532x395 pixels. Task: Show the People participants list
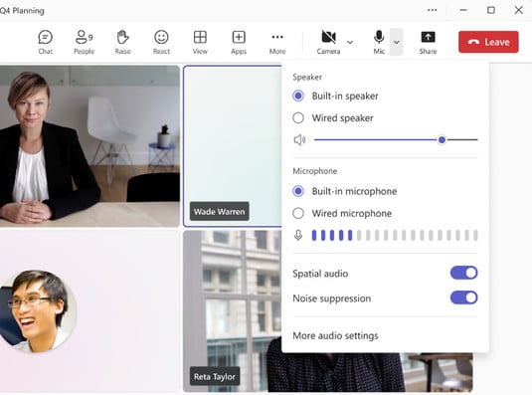coord(84,43)
